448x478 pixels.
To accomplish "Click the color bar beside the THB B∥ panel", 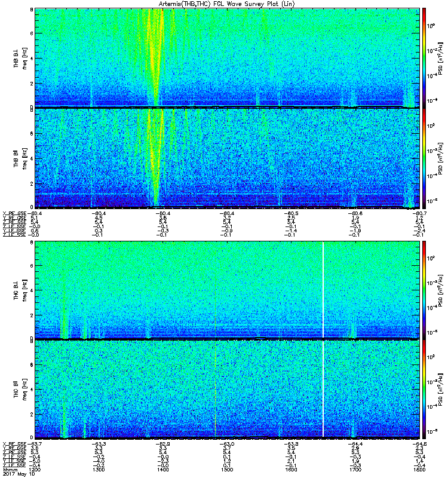I will [424, 158].
